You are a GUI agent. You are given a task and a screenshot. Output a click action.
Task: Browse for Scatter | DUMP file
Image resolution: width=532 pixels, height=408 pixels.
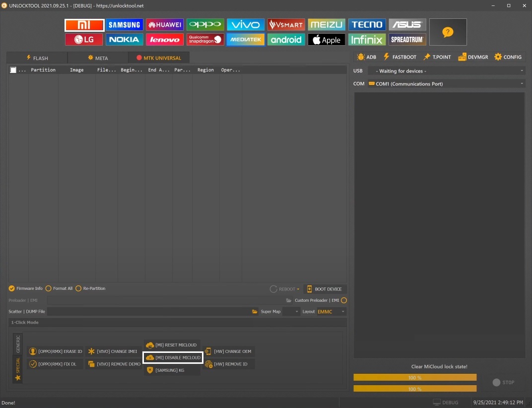(255, 312)
